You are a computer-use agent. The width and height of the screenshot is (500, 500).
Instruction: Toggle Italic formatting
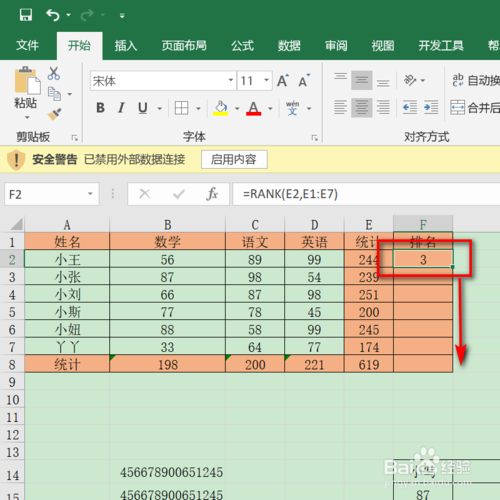click(121, 108)
